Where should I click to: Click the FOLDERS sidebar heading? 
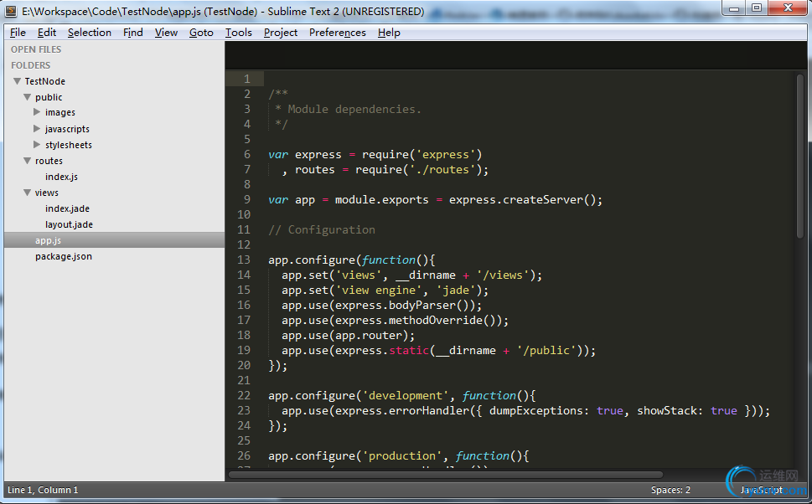[x=31, y=65]
